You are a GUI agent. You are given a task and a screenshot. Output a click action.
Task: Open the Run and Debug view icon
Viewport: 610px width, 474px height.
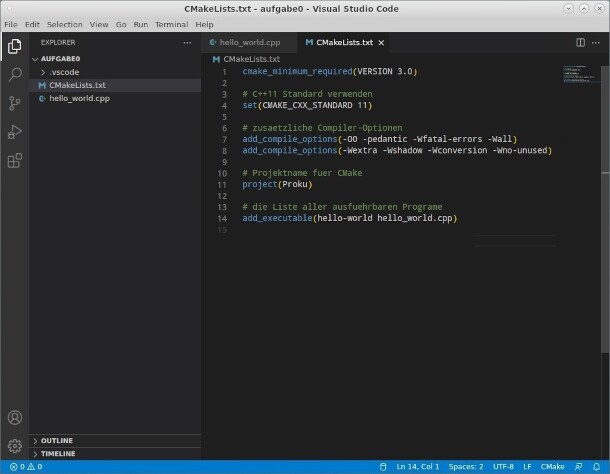(14, 132)
